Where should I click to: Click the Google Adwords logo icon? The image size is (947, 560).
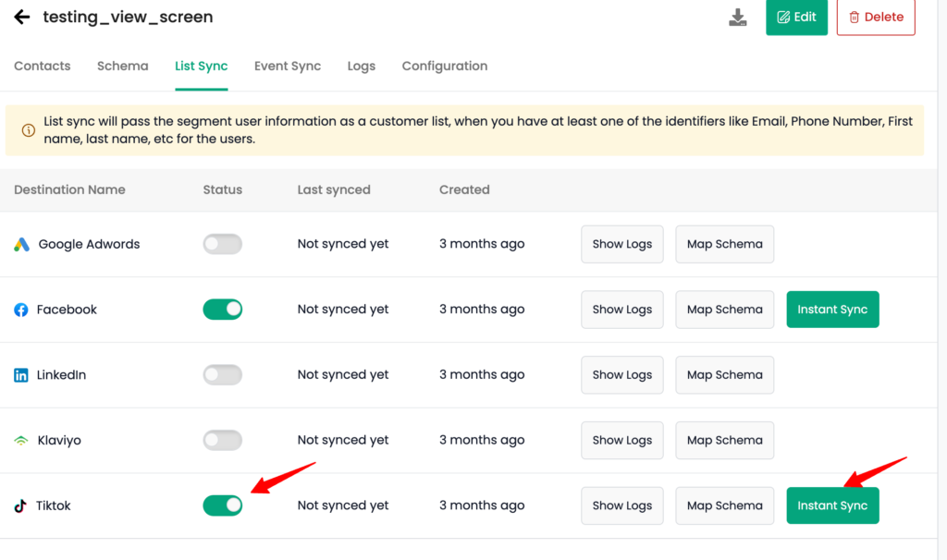[x=22, y=244]
